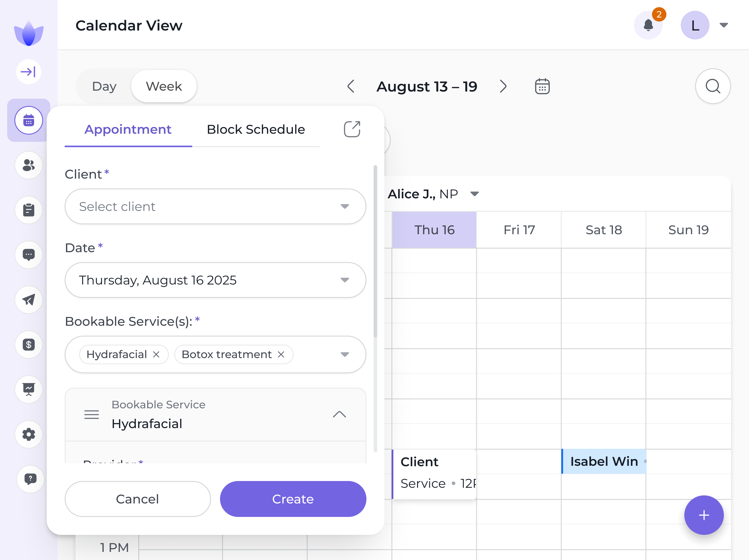Open the Date dropdown showing Thursday, August 16
This screenshot has height=560, width=749.
pyautogui.click(x=215, y=280)
